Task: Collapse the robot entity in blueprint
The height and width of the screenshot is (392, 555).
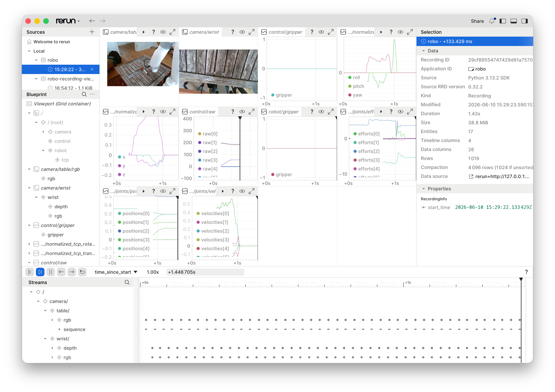Action: tap(43, 150)
